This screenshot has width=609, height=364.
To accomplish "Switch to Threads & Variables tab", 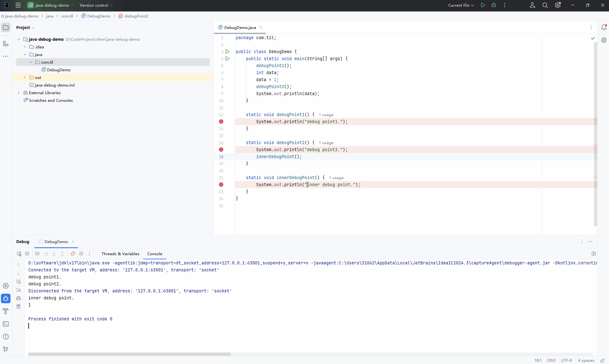I will (x=120, y=254).
